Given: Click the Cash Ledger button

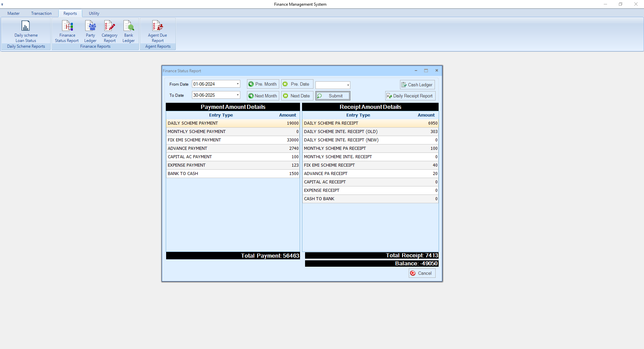Looking at the screenshot, I should [417, 85].
